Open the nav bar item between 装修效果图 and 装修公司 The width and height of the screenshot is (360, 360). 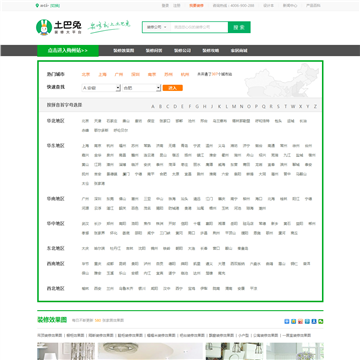pyautogui.click(x=154, y=51)
